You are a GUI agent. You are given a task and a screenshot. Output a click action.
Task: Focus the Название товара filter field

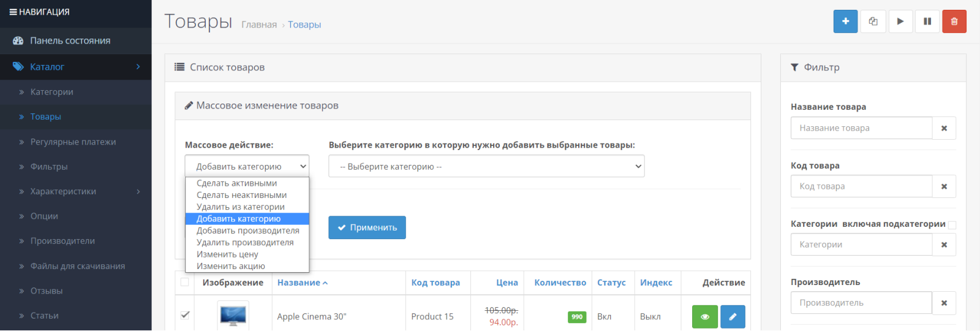[861, 128]
